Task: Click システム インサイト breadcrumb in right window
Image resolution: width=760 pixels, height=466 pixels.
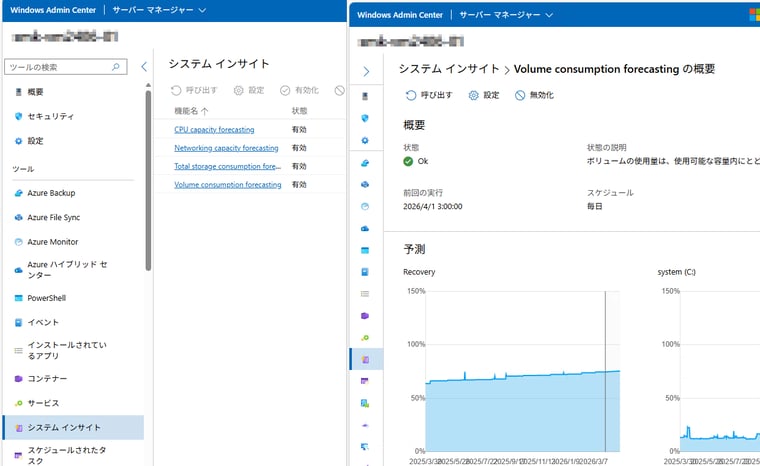Action: (449, 69)
